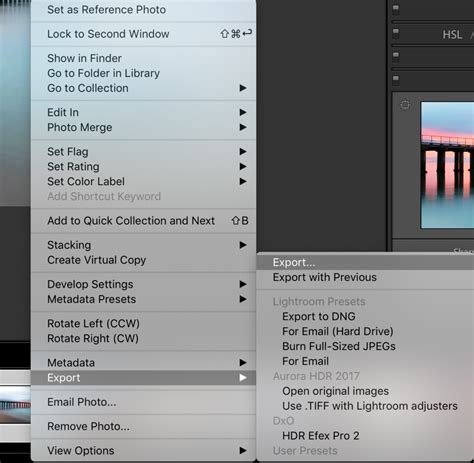Choose Email Photo...
The height and width of the screenshot is (463, 474).
[143, 402]
